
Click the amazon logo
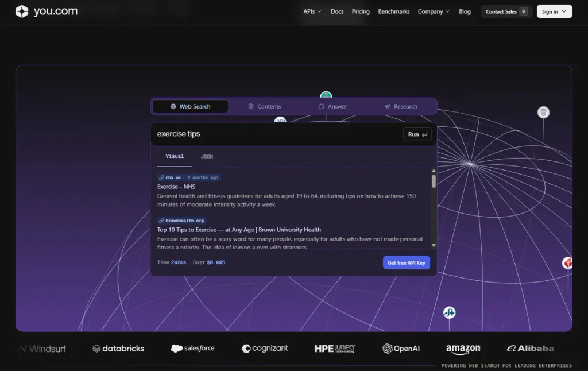point(463,349)
